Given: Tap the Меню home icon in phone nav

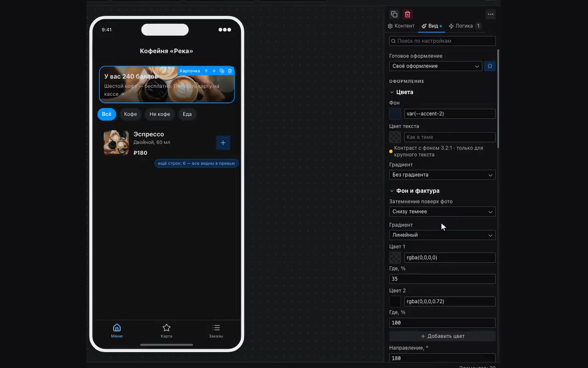Looking at the screenshot, I should coord(117,328).
